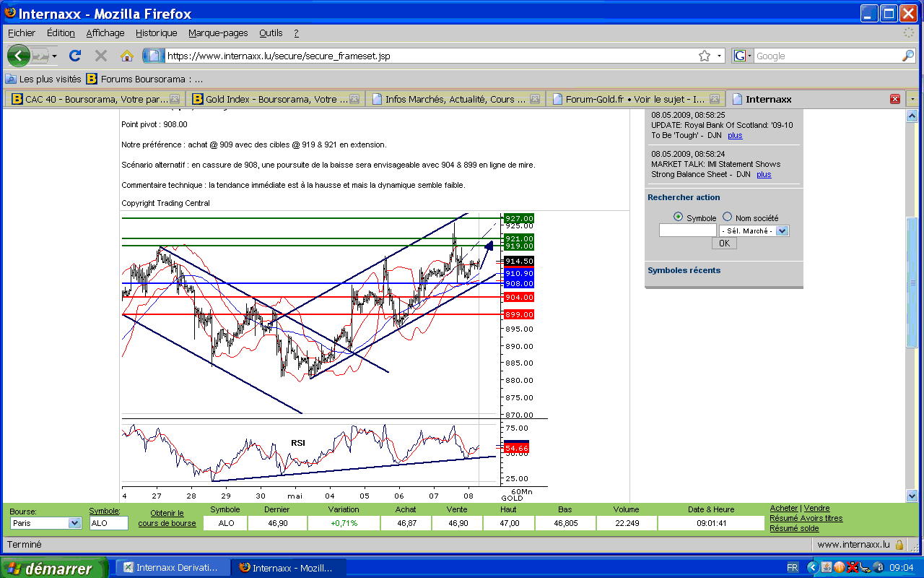Close the CAC 40 Boursorama tab
This screenshot has width=924, height=578.
click(174, 99)
